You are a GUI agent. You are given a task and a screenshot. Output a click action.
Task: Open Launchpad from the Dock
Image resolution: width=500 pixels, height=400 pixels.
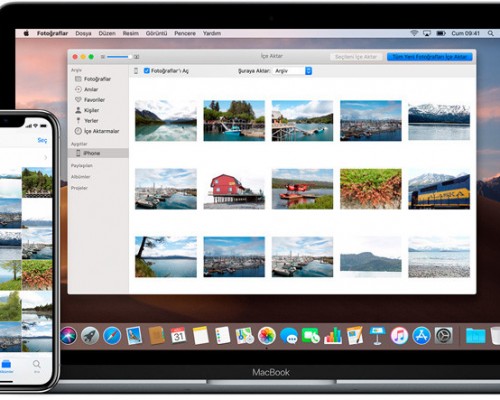pos(90,336)
